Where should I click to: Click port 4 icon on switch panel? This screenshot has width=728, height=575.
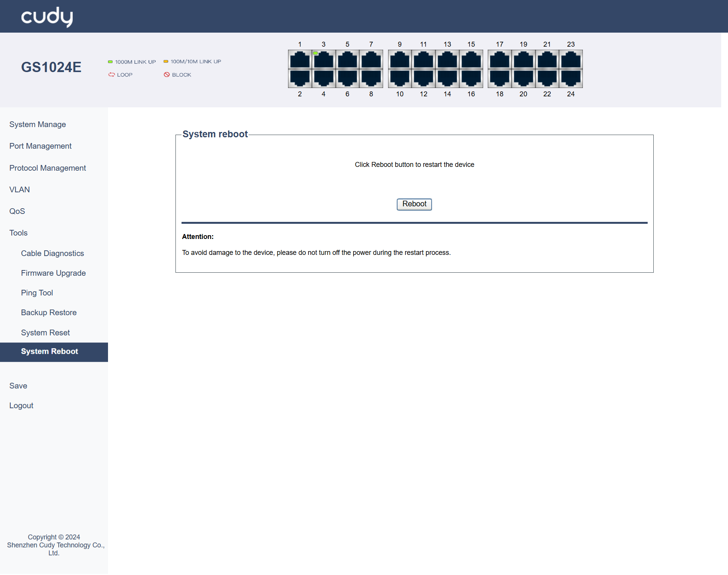pos(324,78)
